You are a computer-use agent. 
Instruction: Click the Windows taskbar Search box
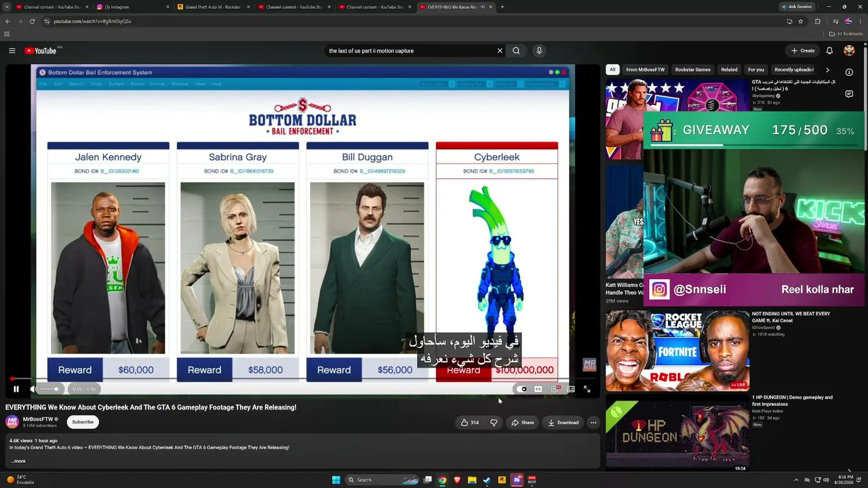(x=383, y=480)
